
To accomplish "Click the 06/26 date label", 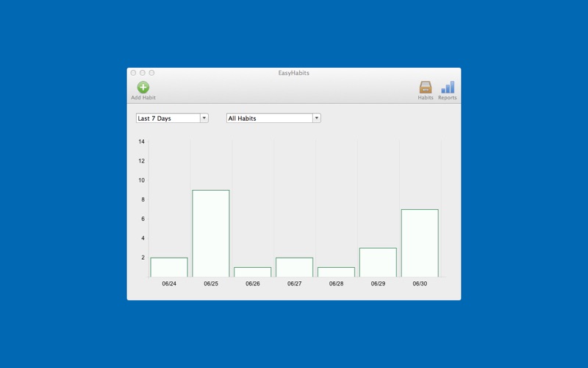I will click(253, 283).
